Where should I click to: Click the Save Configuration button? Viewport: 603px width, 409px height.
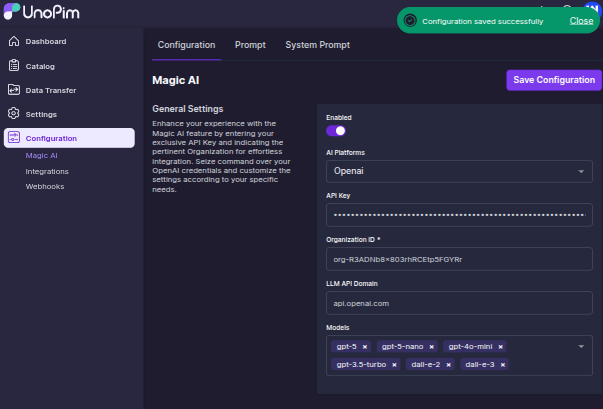(x=553, y=80)
